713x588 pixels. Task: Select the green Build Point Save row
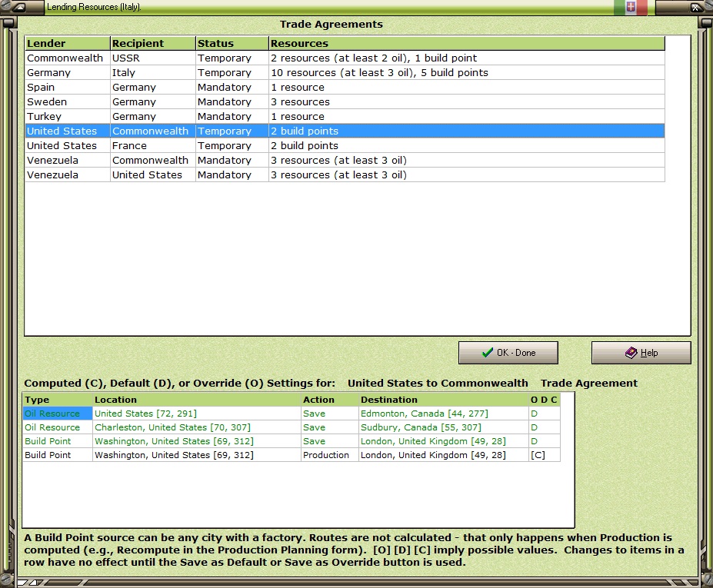pyautogui.click(x=291, y=440)
